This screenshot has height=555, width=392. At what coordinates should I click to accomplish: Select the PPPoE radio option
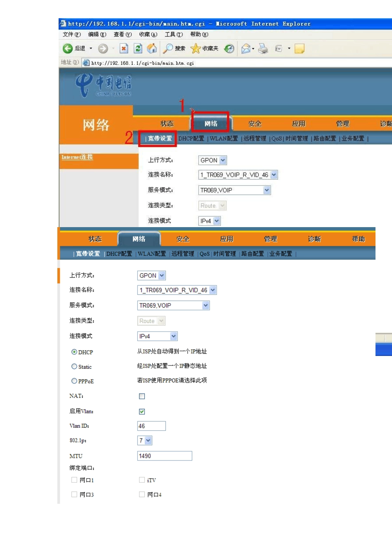(x=74, y=381)
